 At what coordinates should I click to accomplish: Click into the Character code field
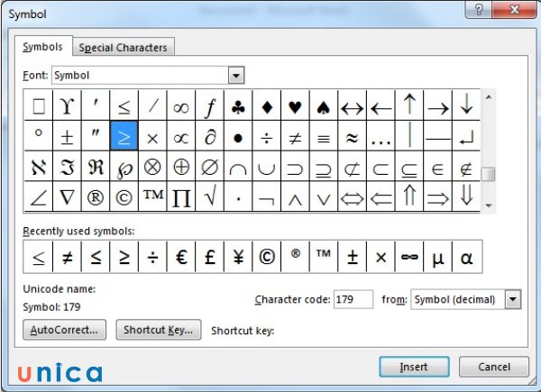point(353,299)
